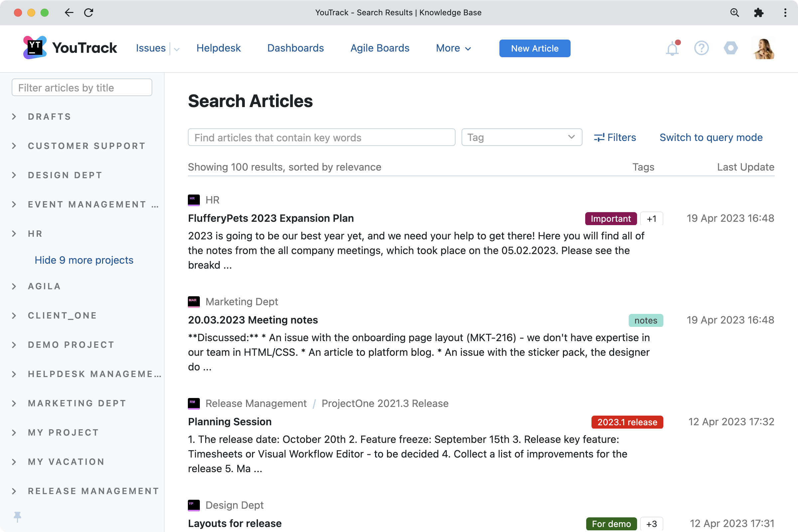798x532 pixels.
Task: Expand the Customer Support project
Action: [x=14, y=146]
